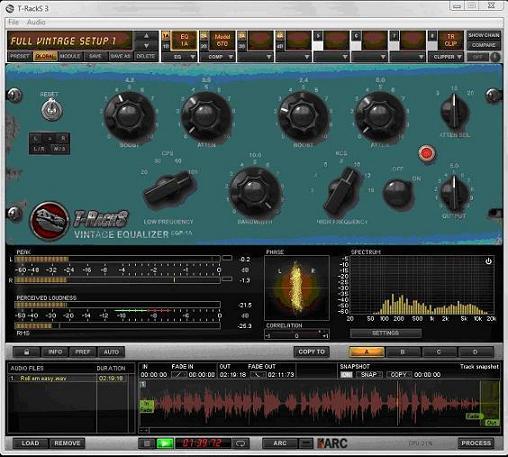
Task: Stop playback with the stop button
Action: click(x=147, y=443)
